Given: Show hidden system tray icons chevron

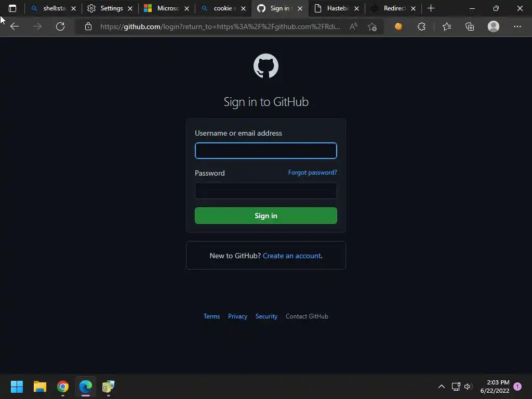Looking at the screenshot, I should (x=442, y=387).
